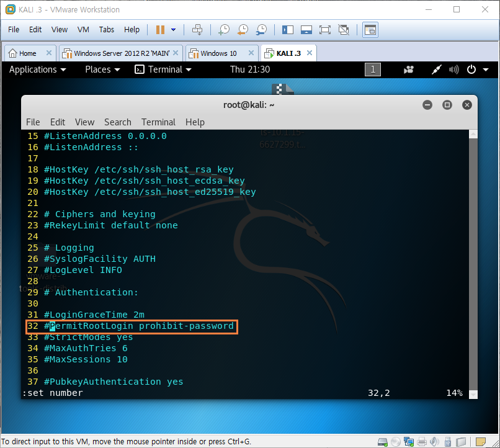Switch to Unity mode icon

pos(344,30)
